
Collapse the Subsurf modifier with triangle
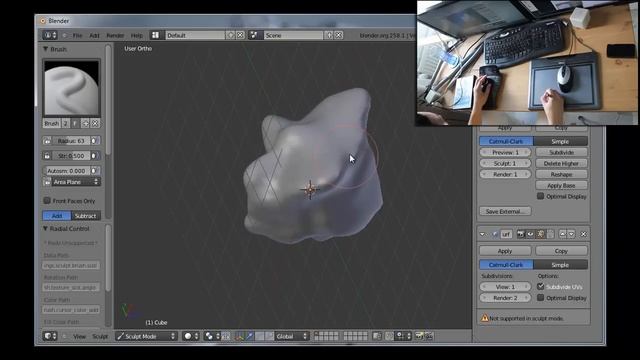tap(482, 234)
